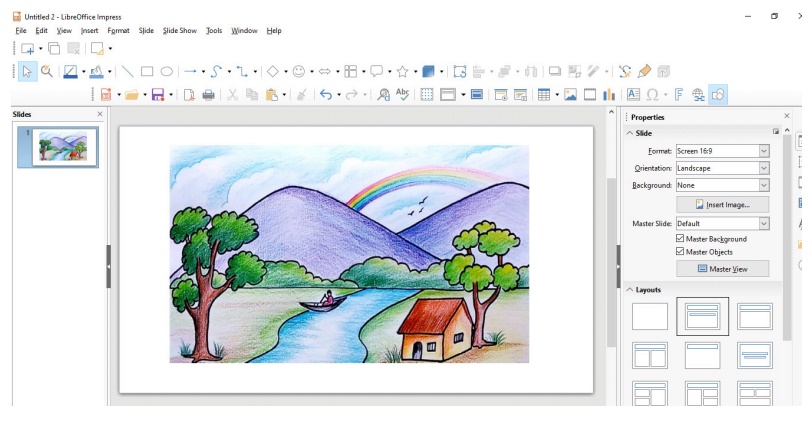Uncheck the Master Objects checkbox

coord(681,252)
